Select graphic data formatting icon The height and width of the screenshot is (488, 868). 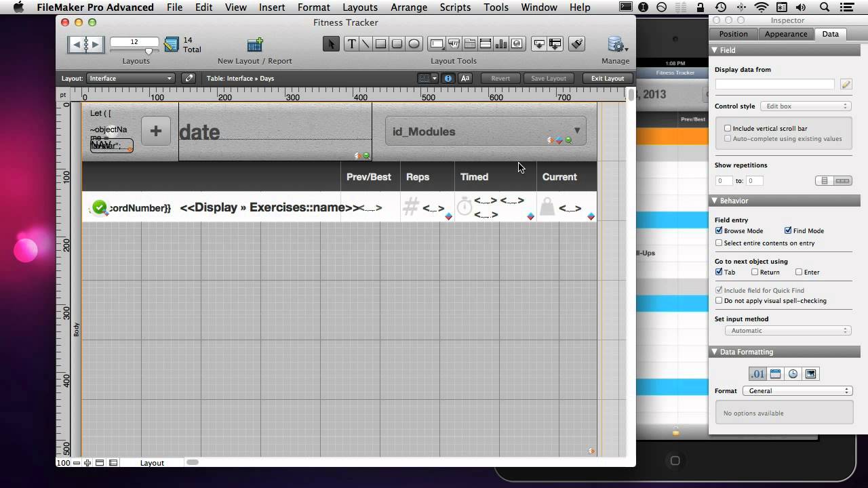pyautogui.click(x=810, y=374)
